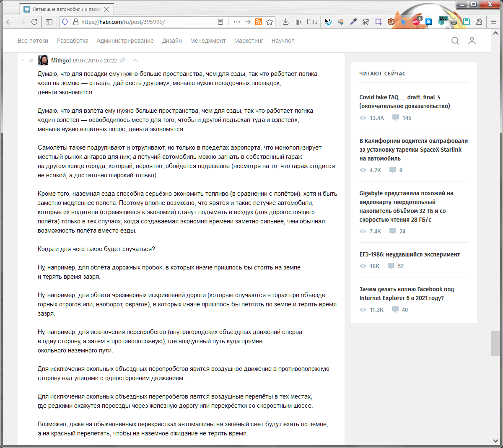This screenshot has height=448, width=503.
Task: Open SpaceX Starlink California driver article
Action: point(413,150)
